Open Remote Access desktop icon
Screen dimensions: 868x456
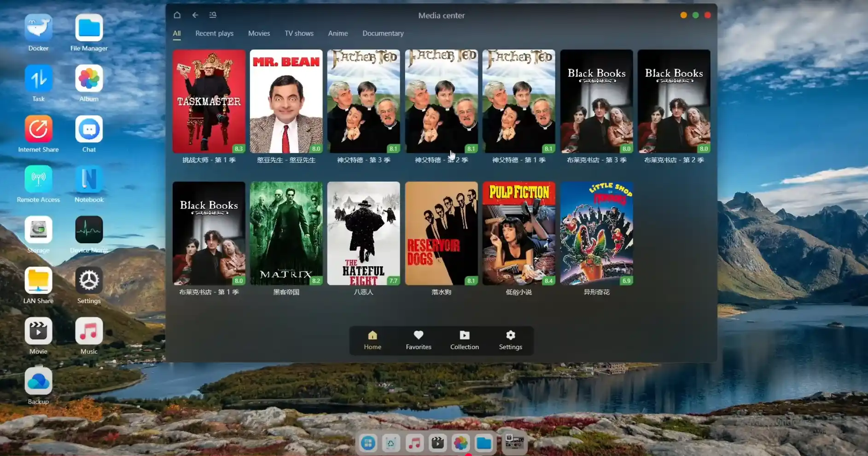[38, 179]
